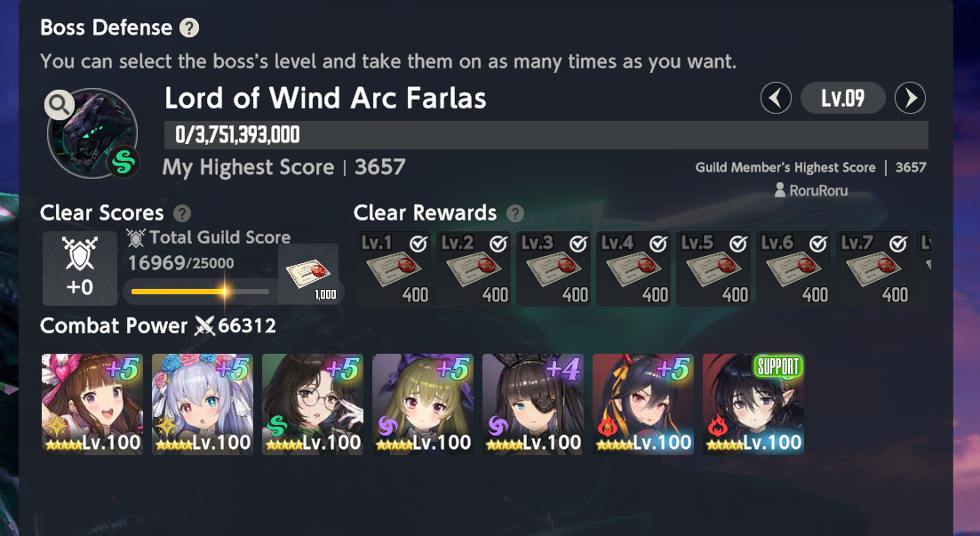This screenshot has height=536, width=980.
Task: Open the Boss Defense help icon
Action: pyautogui.click(x=188, y=28)
